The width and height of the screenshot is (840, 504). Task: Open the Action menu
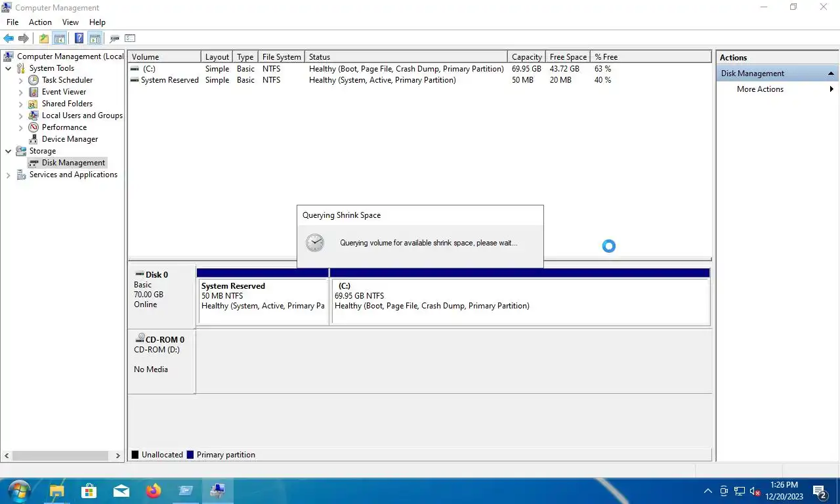(x=40, y=22)
